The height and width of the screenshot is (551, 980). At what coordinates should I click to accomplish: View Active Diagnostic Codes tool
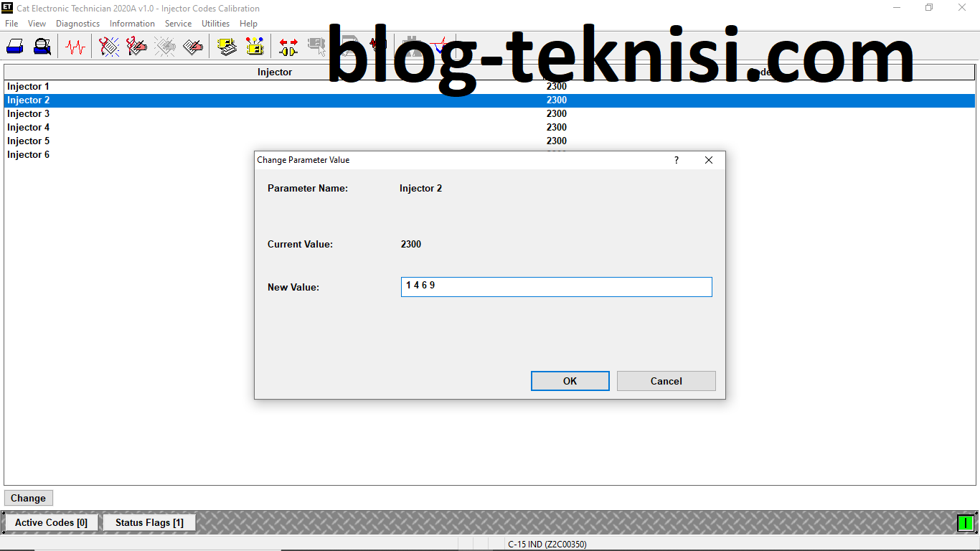pos(108,45)
